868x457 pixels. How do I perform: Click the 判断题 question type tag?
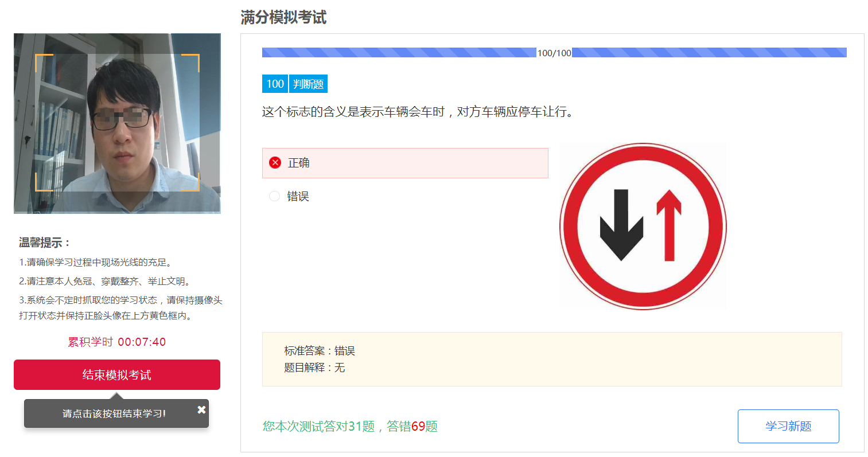click(x=308, y=84)
